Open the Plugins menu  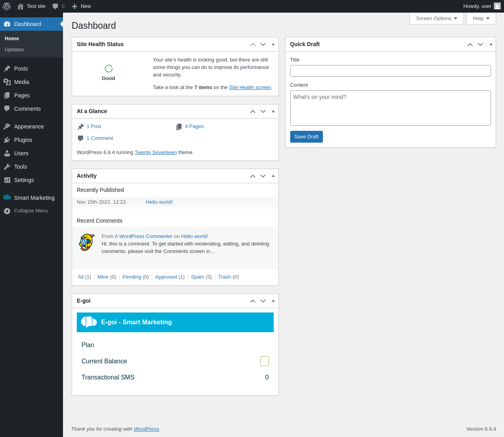(x=31, y=140)
